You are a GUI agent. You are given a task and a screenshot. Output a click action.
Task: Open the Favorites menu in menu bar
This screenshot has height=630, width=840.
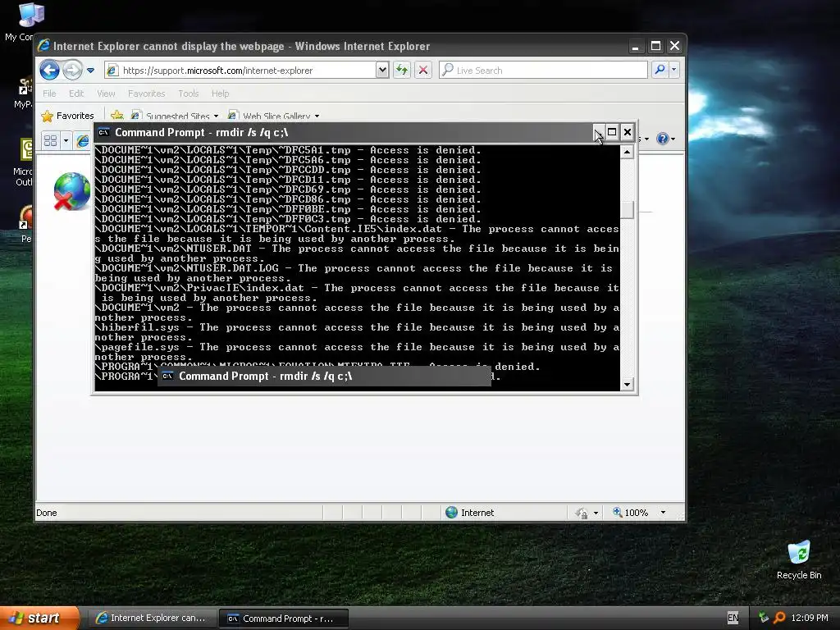(x=146, y=94)
